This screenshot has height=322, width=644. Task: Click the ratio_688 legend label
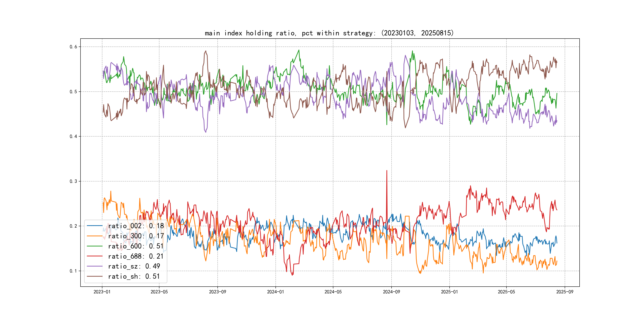click(x=136, y=256)
